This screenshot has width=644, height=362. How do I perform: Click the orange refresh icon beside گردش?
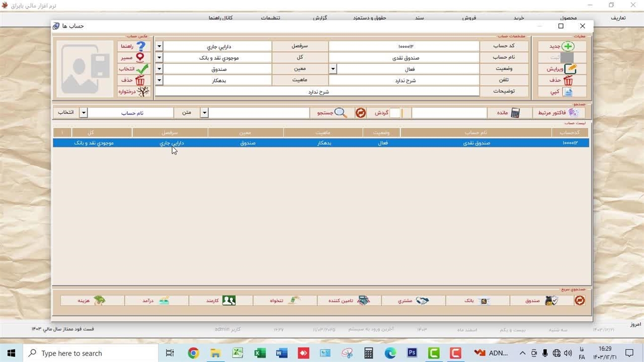click(360, 113)
